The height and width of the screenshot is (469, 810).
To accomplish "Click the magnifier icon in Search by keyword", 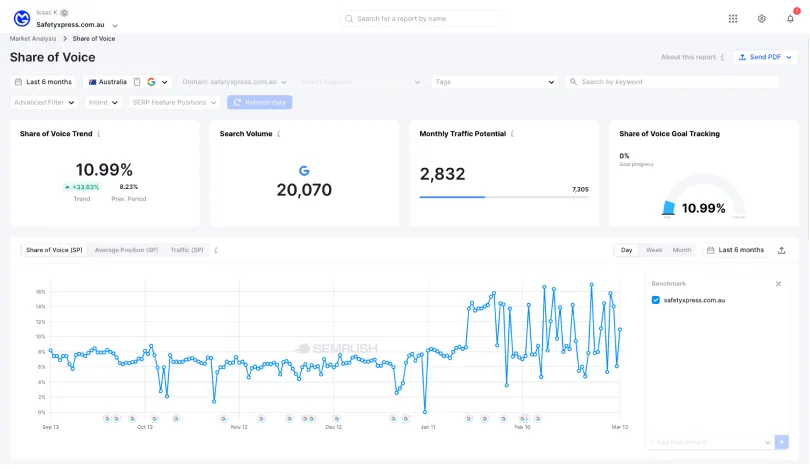I will tap(573, 82).
